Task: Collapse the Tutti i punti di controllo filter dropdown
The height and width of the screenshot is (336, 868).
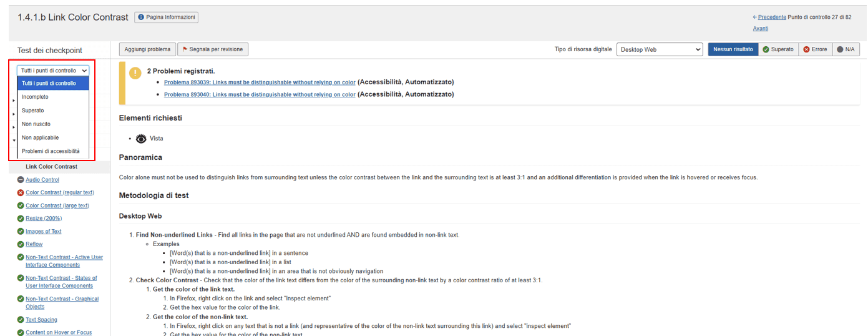Action: (x=53, y=71)
